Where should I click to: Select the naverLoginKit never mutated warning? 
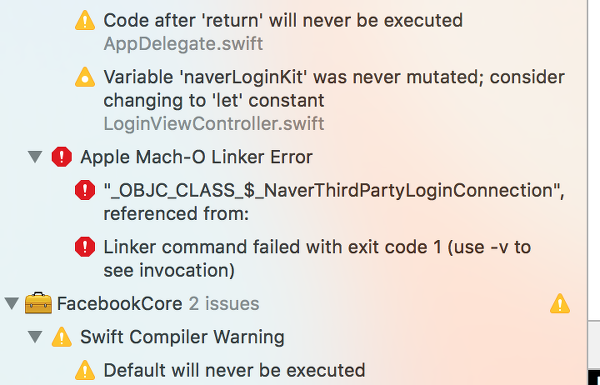[334, 89]
